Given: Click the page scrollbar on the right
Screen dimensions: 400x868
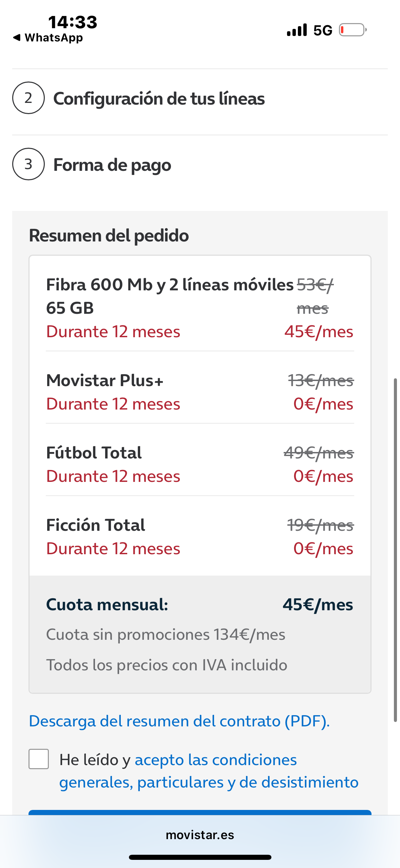Looking at the screenshot, I should pos(395,549).
